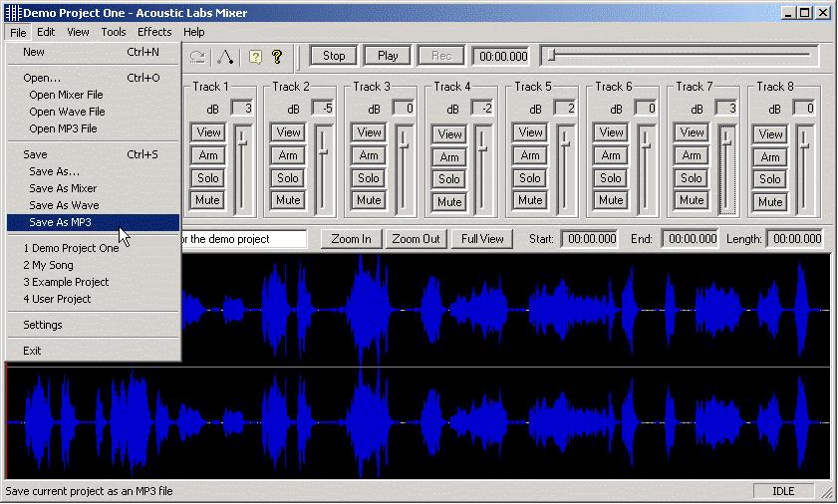This screenshot has height=504, width=838.
Task: Mute Track 5
Action: [530, 200]
